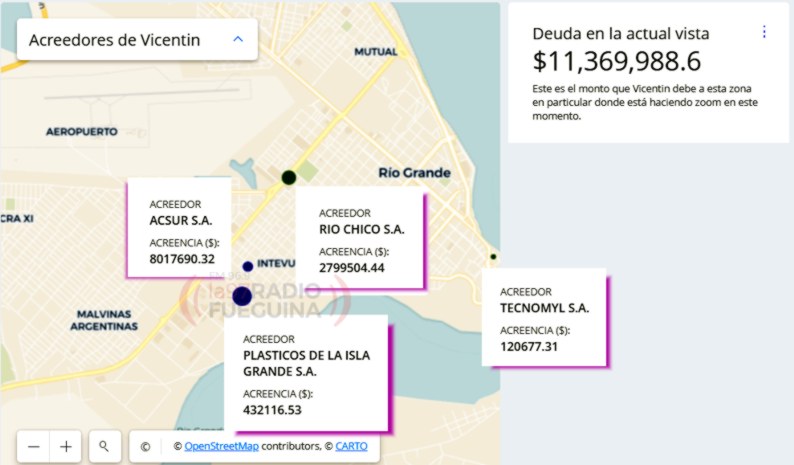Click the AEROPUERTO map label

tap(82, 132)
